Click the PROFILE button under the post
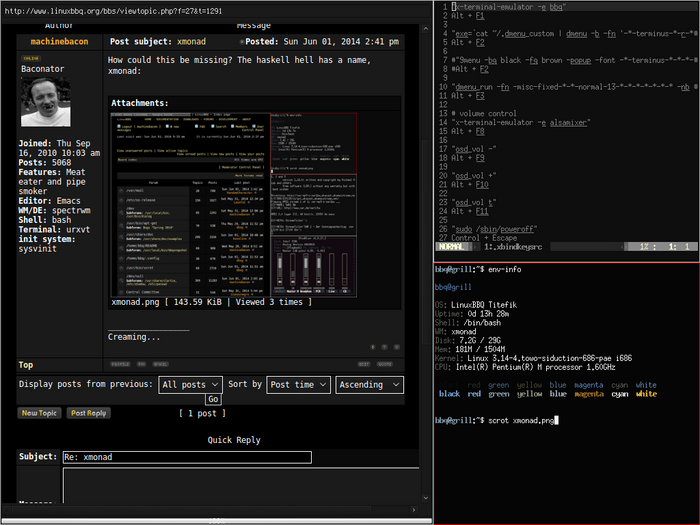 click(x=119, y=365)
